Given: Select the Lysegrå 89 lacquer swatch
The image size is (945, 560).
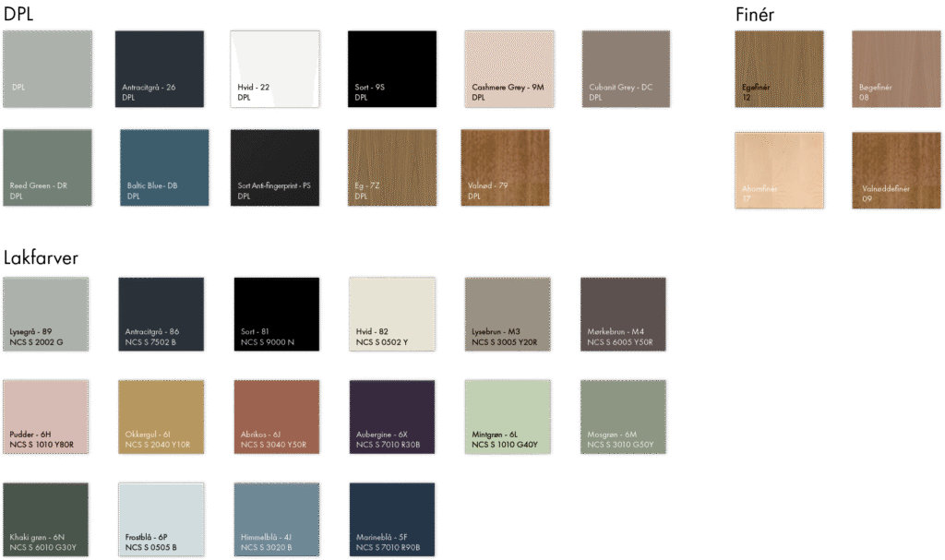Looking at the screenshot, I should click(46, 315).
